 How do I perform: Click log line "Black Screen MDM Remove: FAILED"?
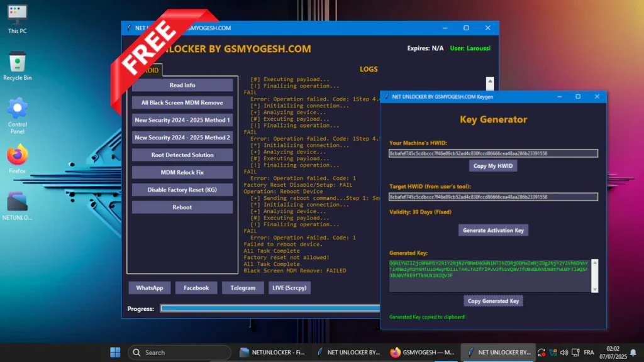pyautogui.click(x=295, y=270)
